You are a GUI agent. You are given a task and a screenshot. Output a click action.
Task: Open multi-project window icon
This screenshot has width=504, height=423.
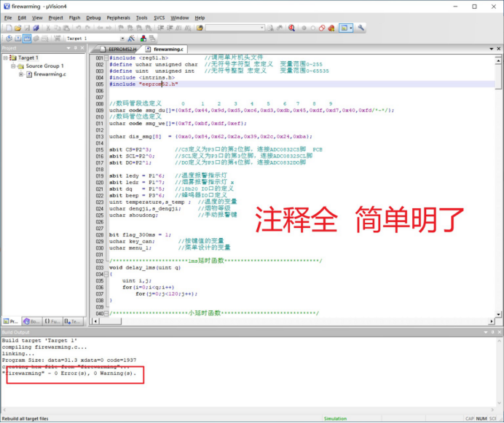pyautogui.click(x=152, y=39)
